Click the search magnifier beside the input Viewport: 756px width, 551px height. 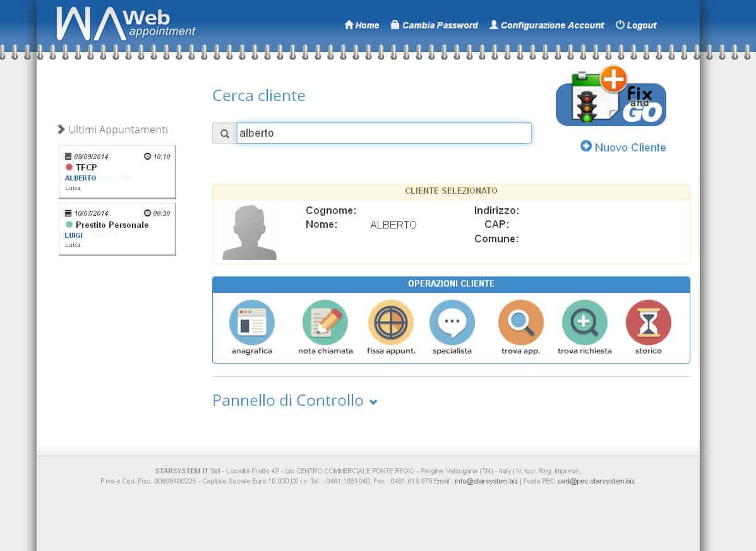tap(224, 134)
